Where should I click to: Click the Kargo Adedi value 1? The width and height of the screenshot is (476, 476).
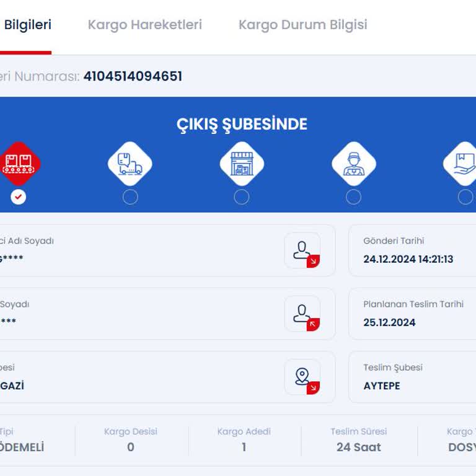coord(244,447)
